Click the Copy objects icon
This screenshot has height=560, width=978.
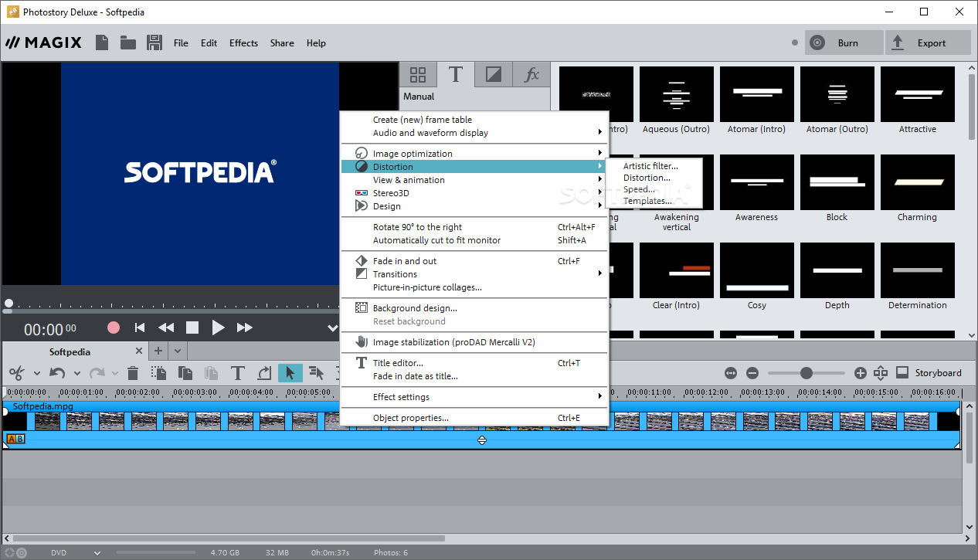click(x=185, y=373)
